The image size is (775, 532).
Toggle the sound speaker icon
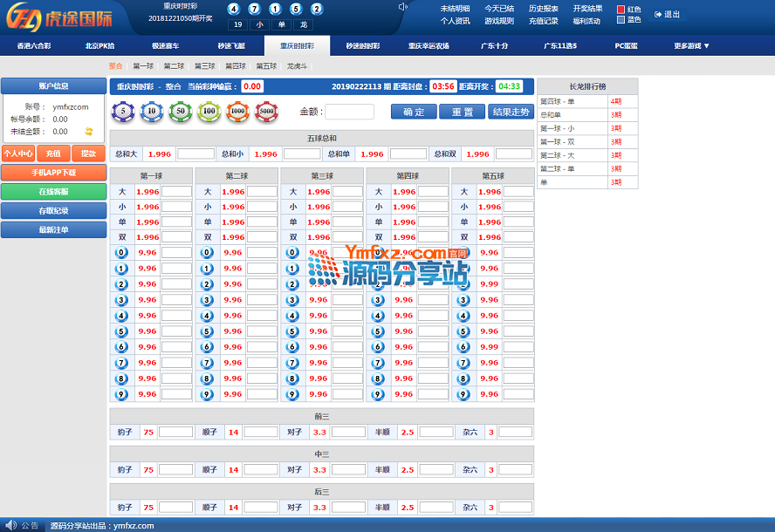pyautogui.click(x=402, y=7)
